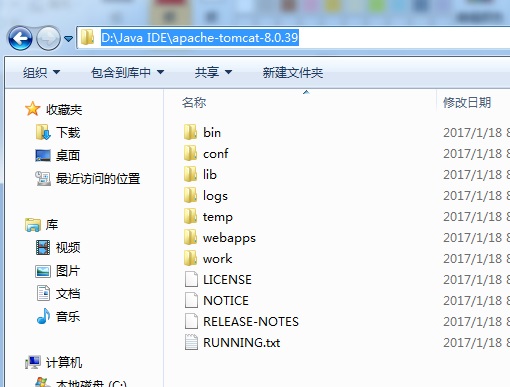Open the 包含到库中 menu
This screenshot has width=510, height=387.
tap(127, 72)
